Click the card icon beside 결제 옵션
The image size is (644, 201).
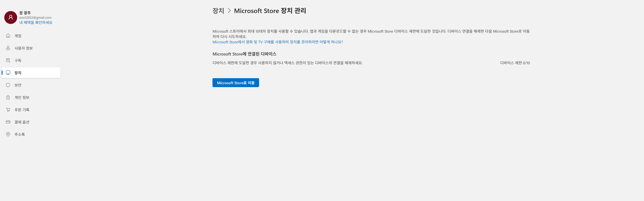[8, 122]
